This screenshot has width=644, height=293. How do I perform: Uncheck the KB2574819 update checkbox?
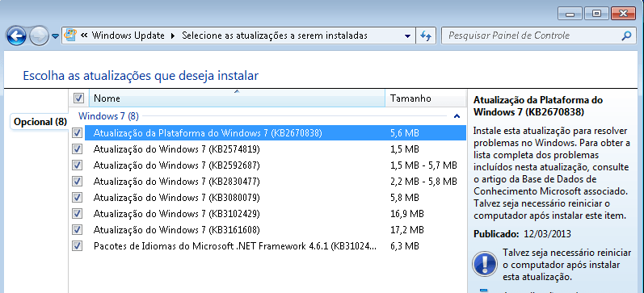click(x=77, y=149)
